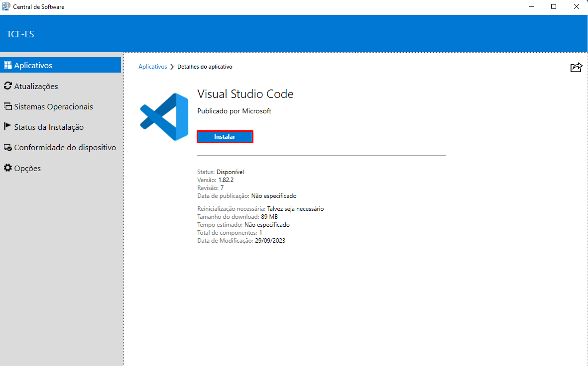Screen dimensions: 588x366
Task: Click the version 1.82.2 value
Action: click(x=226, y=180)
